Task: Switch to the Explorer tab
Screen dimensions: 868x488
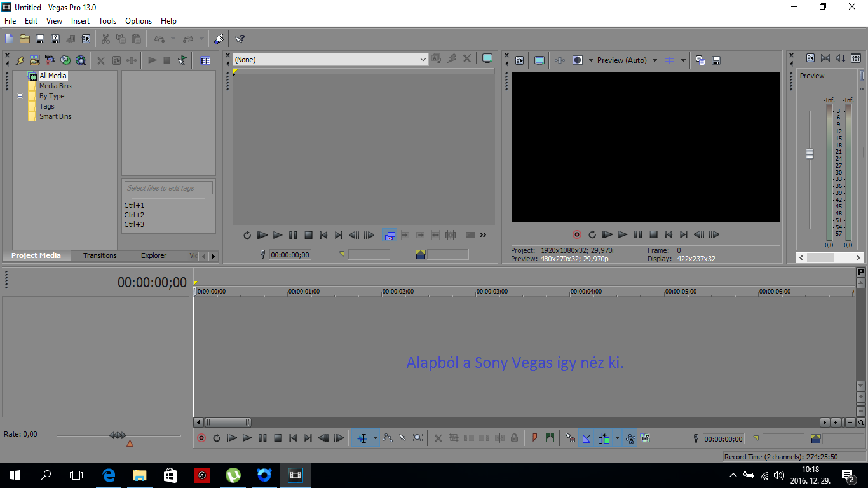Action: [x=154, y=255]
